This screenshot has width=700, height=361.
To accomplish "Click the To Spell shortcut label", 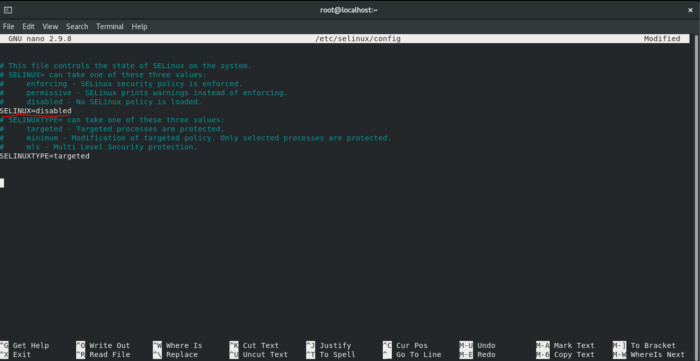I will 338,354.
